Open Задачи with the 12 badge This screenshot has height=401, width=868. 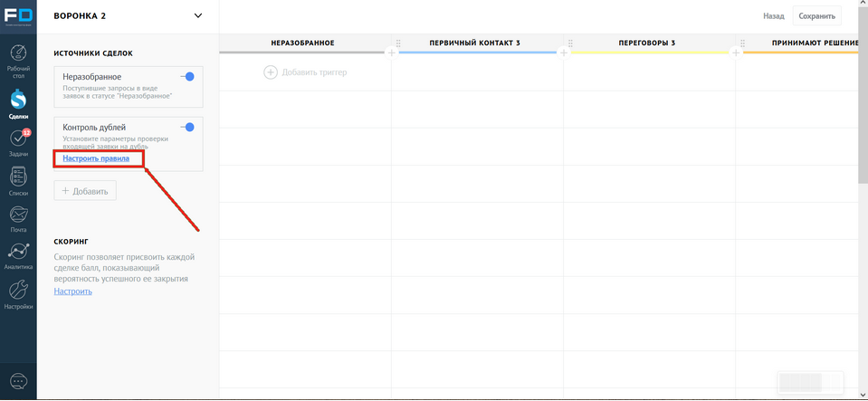(18, 140)
